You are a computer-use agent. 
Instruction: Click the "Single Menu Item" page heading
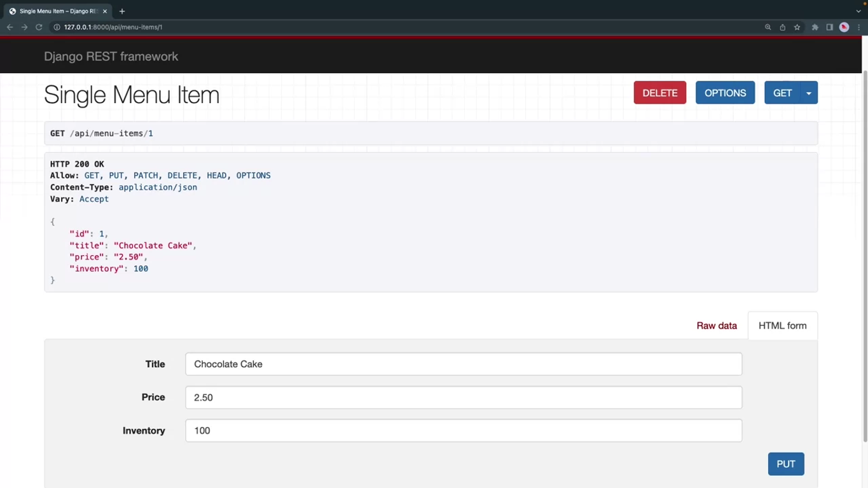132,95
